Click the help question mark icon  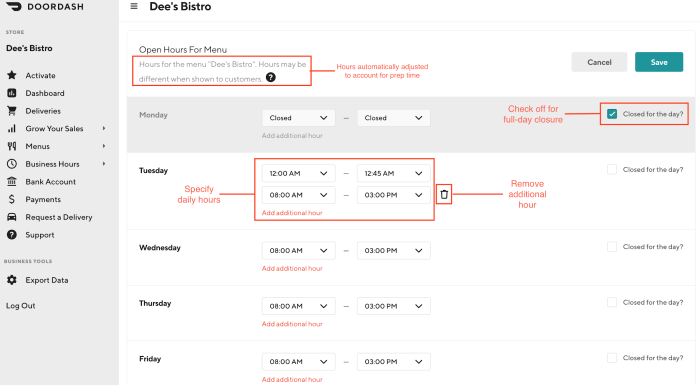click(271, 77)
